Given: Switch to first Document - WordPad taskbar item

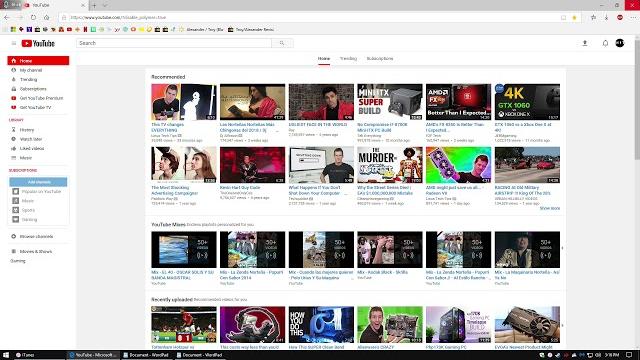Looking at the screenshot, I should pyautogui.click(x=146, y=355).
